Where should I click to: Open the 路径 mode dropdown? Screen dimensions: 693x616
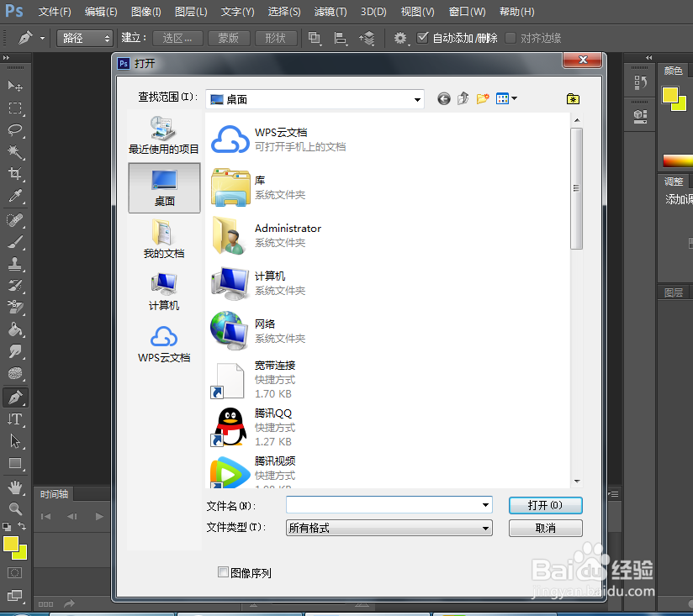tap(84, 39)
